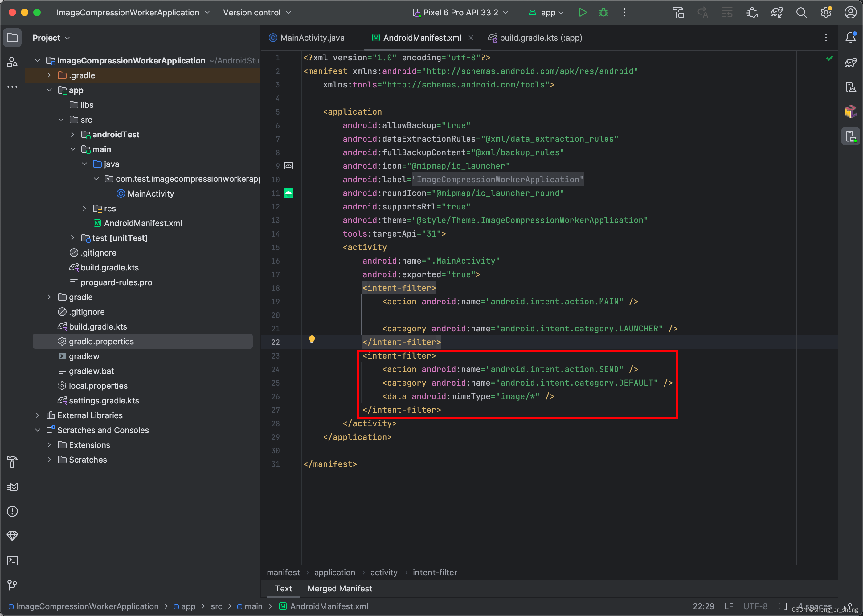Image resolution: width=863 pixels, height=616 pixels.
Task: Toggle the Running Devices panel icon
Action: [x=850, y=136]
